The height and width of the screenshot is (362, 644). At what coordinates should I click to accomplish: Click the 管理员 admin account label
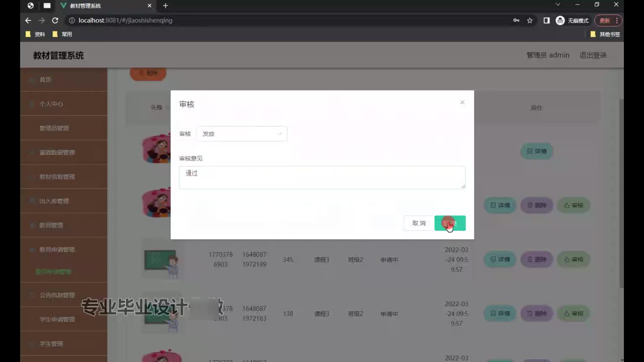[x=548, y=55]
